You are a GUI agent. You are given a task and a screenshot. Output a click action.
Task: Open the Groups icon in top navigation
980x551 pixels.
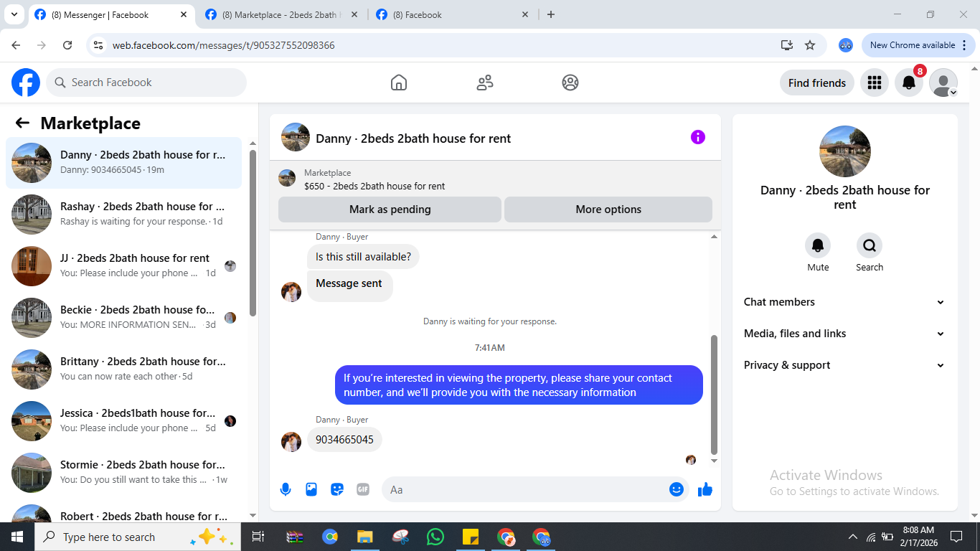pyautogui.click(x=570, y=83)
